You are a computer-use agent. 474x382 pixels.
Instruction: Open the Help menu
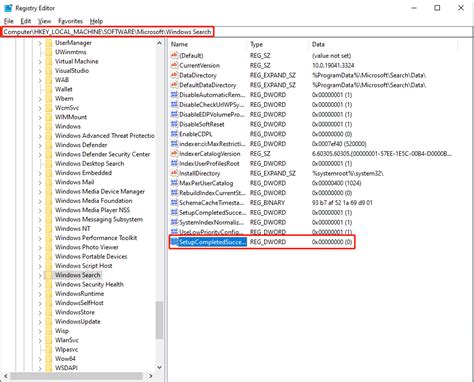coord(96,21)
